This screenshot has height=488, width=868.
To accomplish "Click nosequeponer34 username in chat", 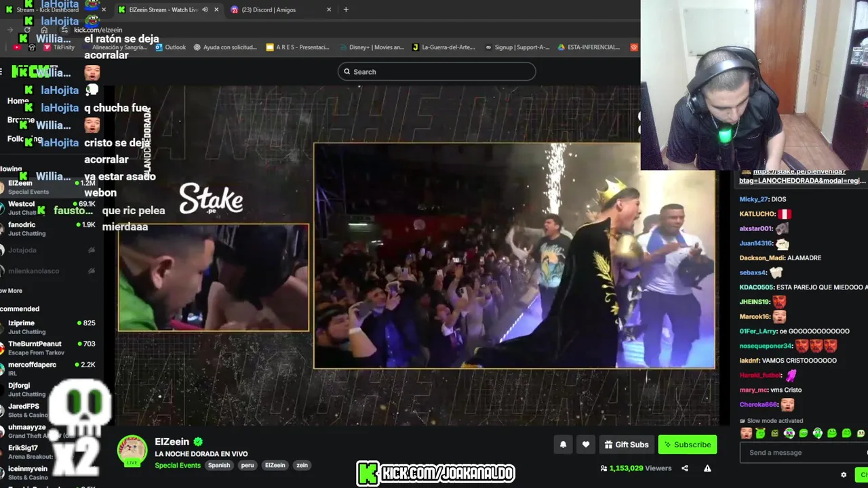I will tap(766, 346).
